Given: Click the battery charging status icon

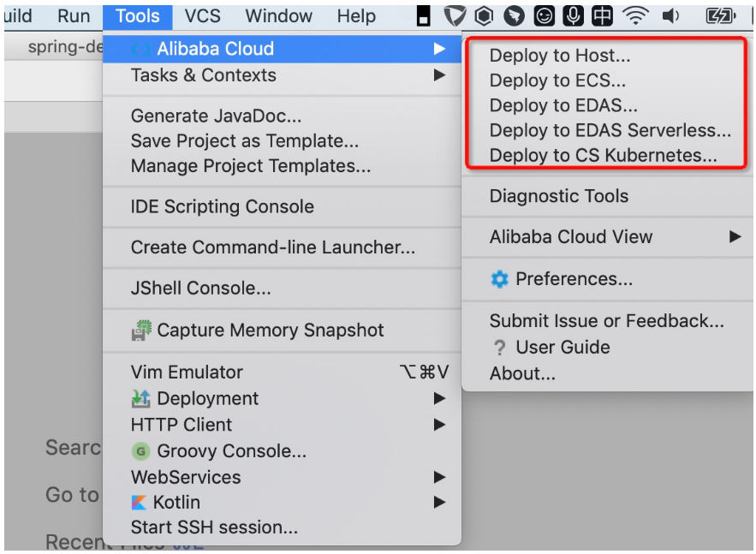Looking at the screenshot, I should (720, 15).
